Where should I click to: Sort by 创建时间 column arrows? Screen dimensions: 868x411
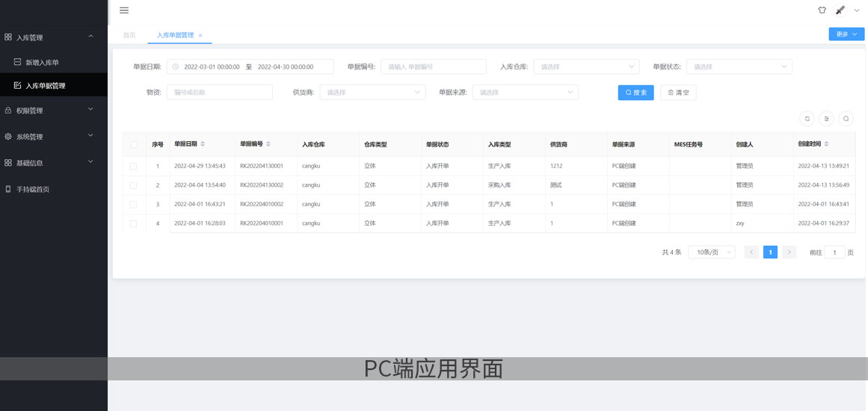(x=826, y=144)
